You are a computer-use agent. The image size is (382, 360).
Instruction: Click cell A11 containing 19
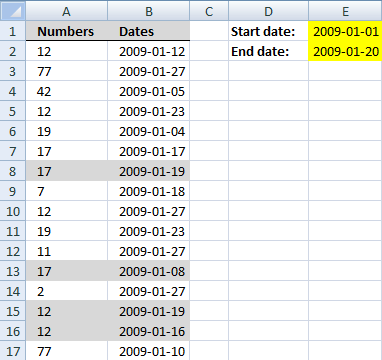tap(67, 231)
